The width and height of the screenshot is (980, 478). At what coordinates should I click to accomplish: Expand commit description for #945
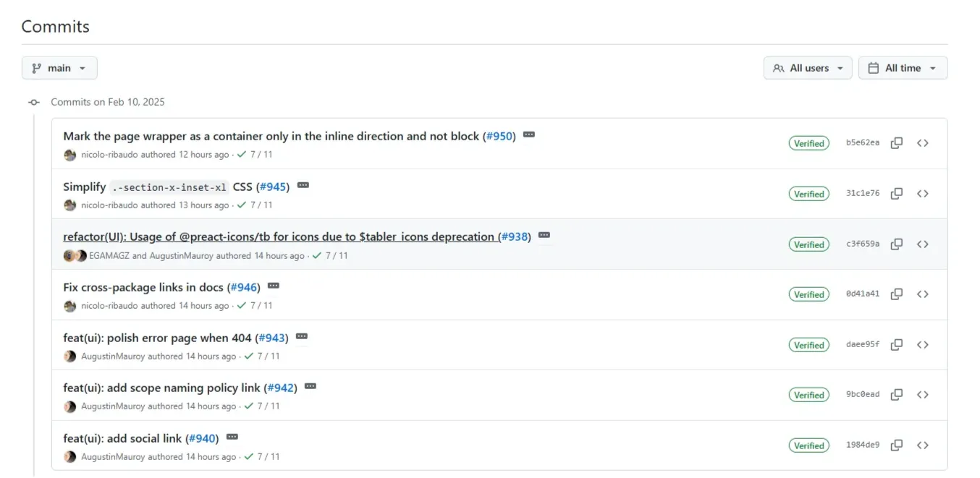303,186
